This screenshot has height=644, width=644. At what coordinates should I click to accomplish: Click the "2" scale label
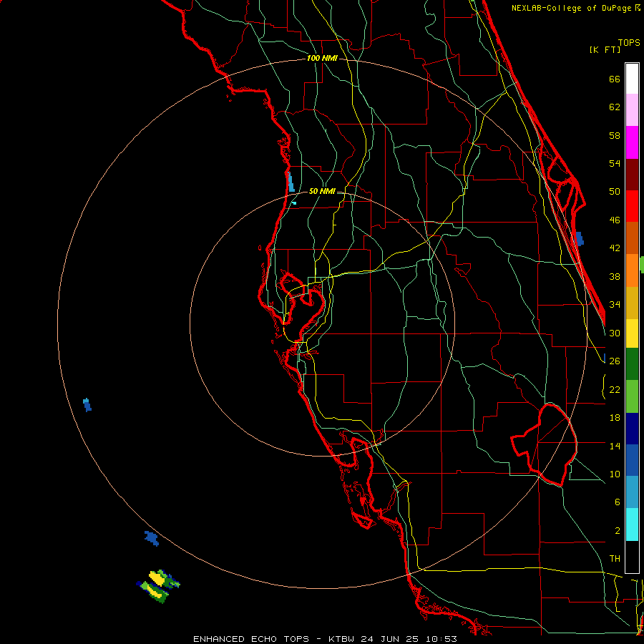pos(617,531)
